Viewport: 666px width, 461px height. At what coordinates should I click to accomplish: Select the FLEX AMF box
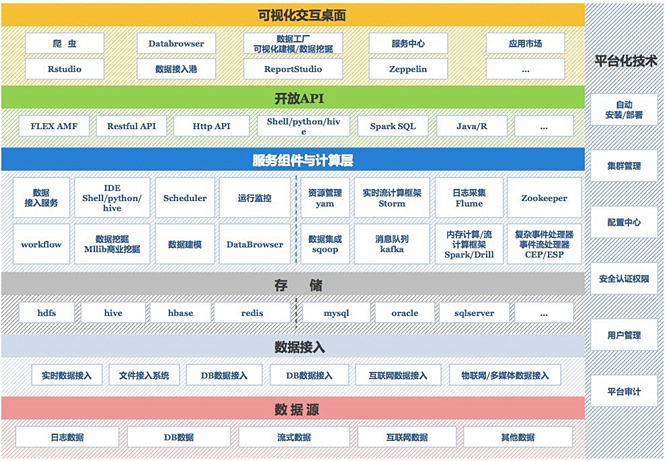54,126
